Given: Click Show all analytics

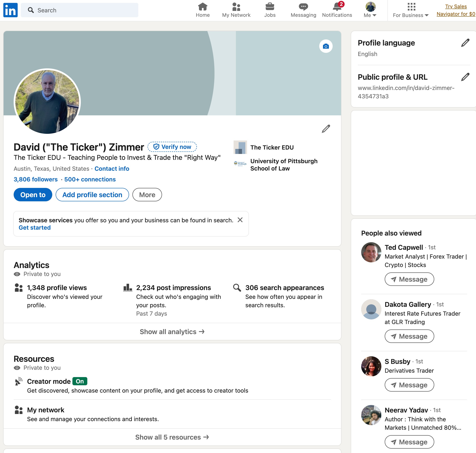Looking at the screenshot, I should [172, 332].
